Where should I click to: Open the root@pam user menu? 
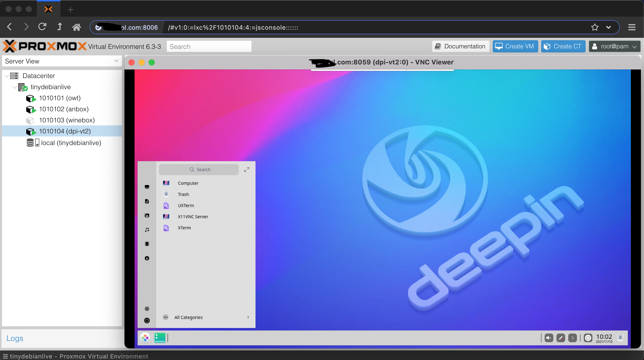point(614,46)
